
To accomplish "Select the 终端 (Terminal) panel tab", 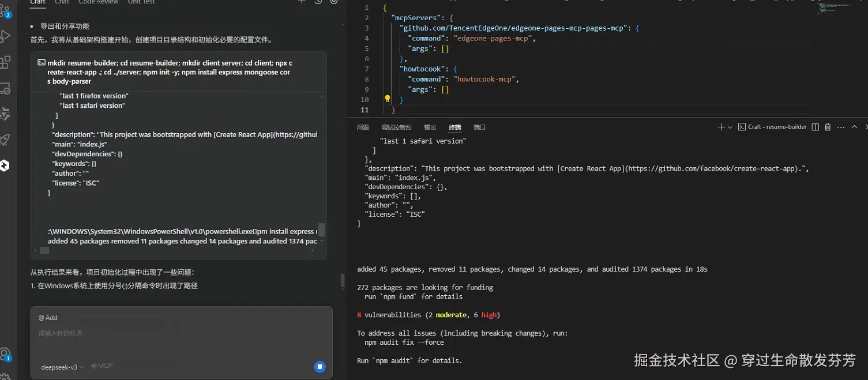I will click(455, 127).
